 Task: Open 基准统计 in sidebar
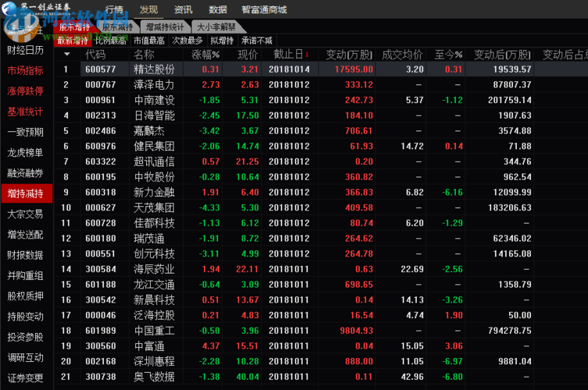click(25, 112)
